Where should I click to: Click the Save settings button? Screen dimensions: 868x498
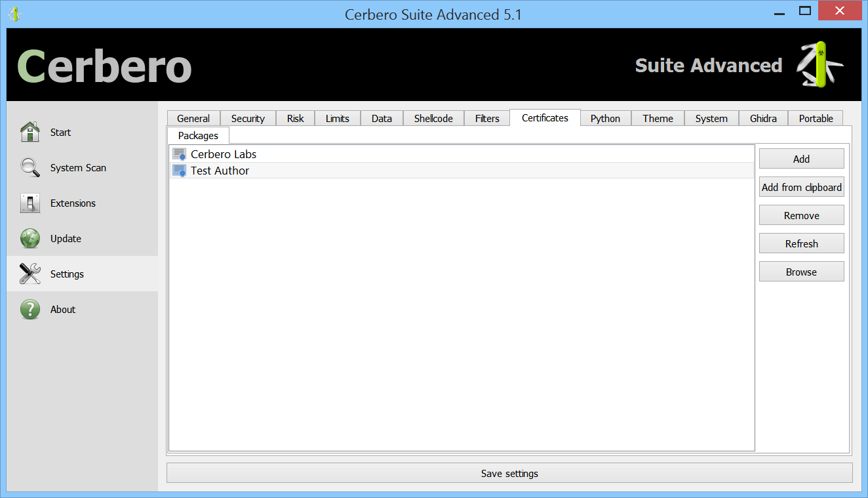coord(509,473)
